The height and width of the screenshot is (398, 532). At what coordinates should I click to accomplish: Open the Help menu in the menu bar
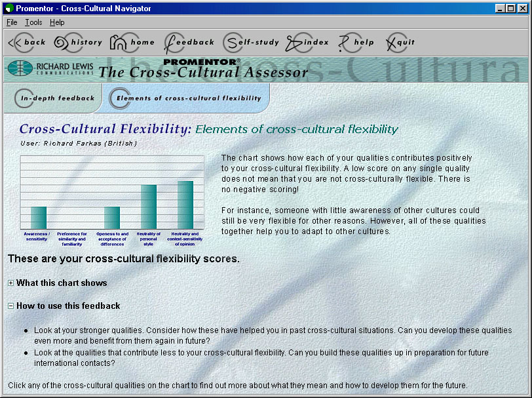(57, 22)
